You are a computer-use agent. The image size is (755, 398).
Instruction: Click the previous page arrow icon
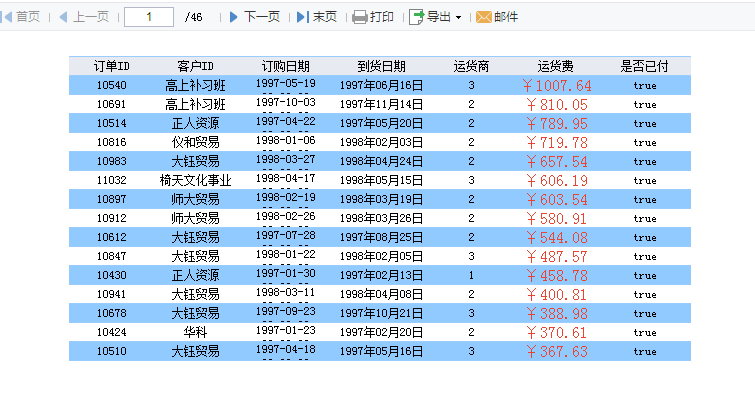[x=63, y=17]
